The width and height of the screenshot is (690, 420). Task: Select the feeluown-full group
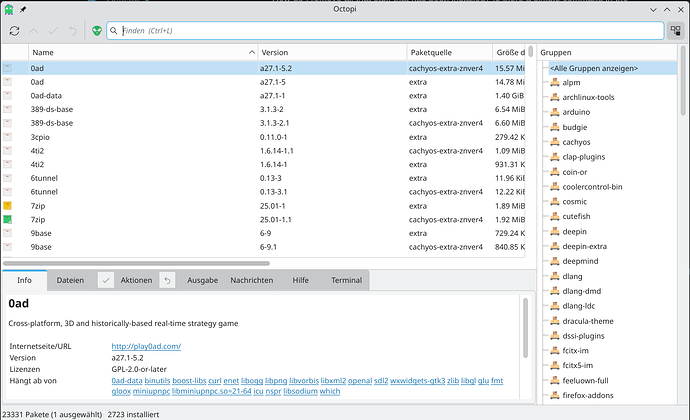coord(586,380)
